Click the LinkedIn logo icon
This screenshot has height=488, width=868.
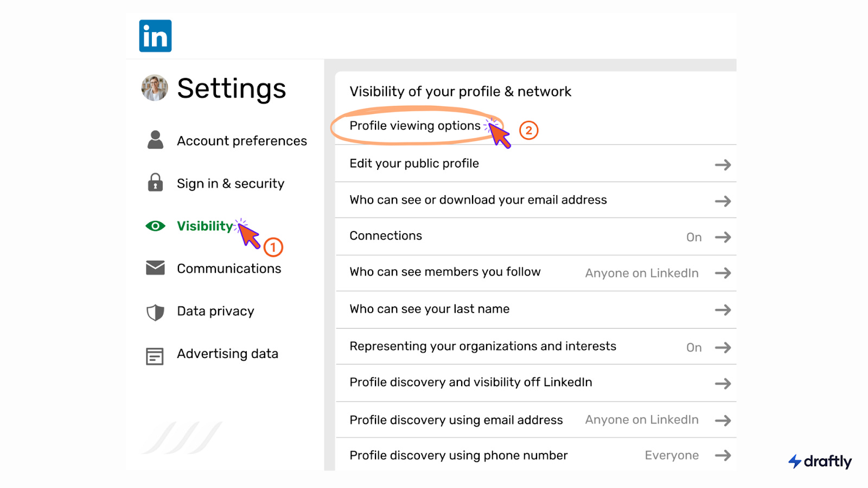coord(155,35)
